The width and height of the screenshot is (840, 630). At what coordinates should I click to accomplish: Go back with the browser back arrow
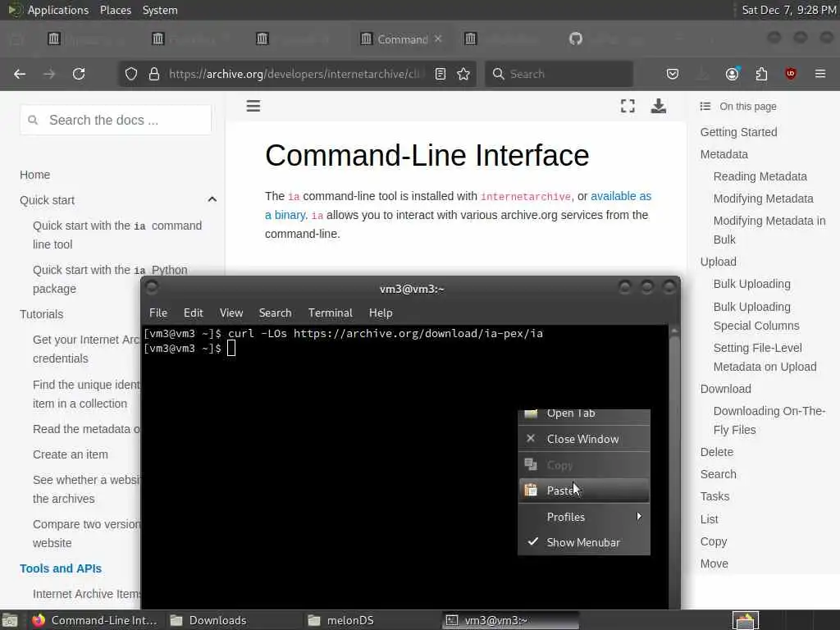click(20, 74)
